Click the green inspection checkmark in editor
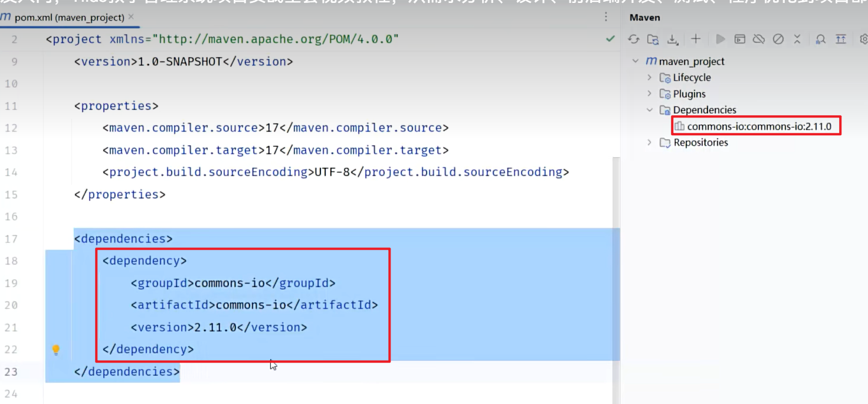 [610, 39]
